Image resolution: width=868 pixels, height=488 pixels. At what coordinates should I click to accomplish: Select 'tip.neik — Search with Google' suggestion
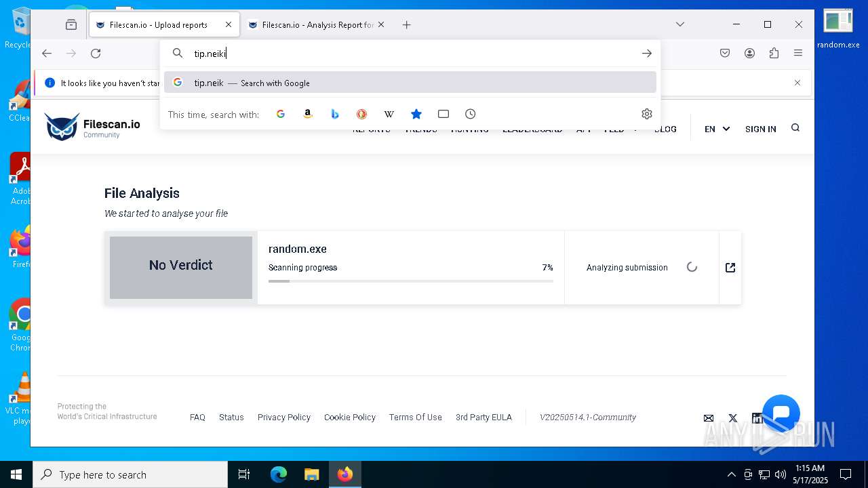[410, 83]
